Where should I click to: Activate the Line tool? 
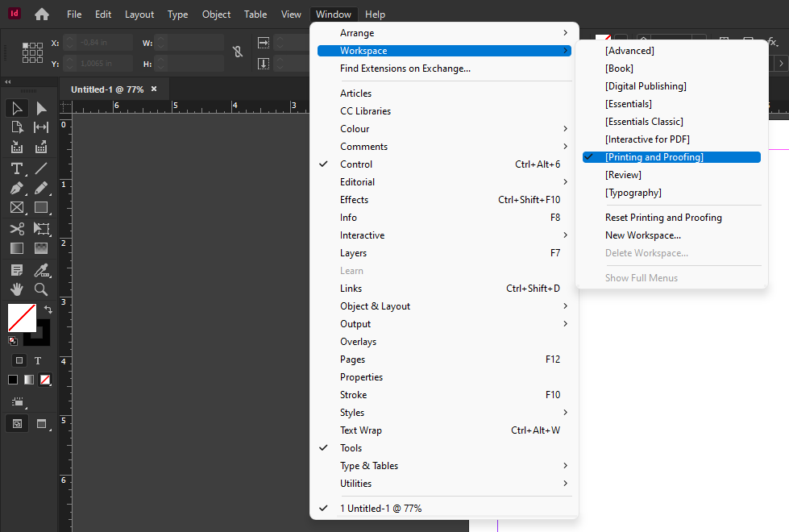click(x=41, y=168)
